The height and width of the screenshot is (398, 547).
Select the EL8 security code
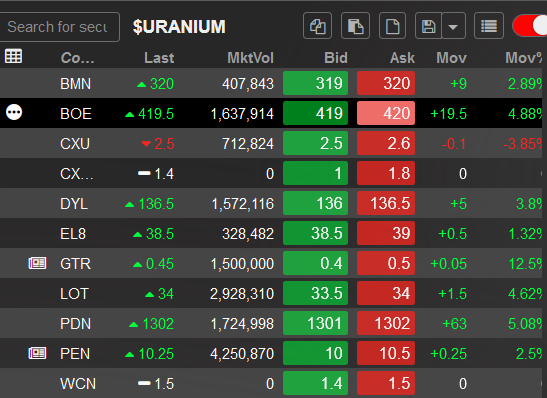click(73, 234)
